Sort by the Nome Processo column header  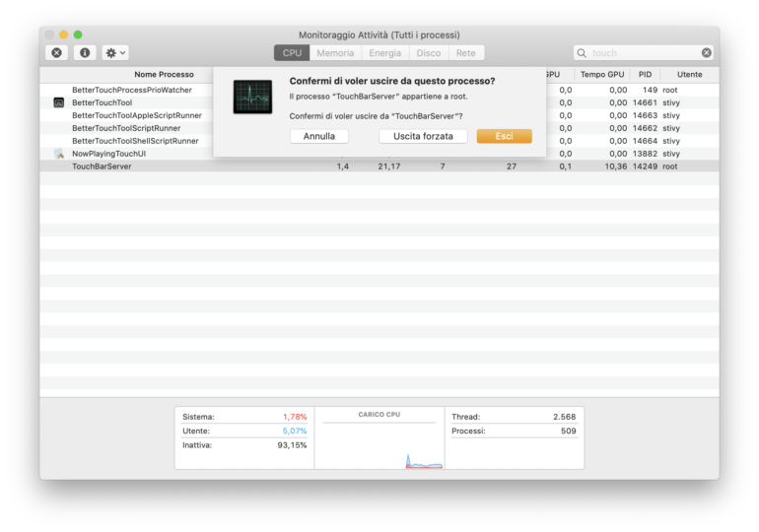[x=164, y=75]
